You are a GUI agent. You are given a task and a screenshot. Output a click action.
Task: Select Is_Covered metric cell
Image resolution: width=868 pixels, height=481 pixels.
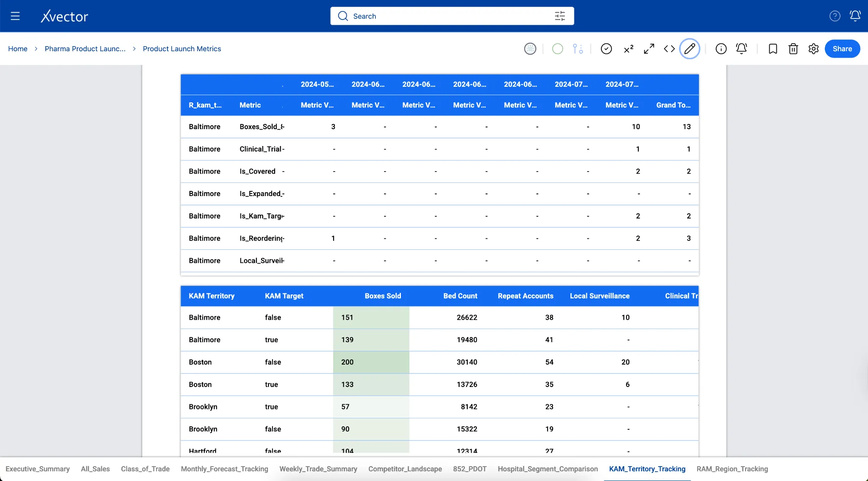pyautogui.click(x=258, y=171)
